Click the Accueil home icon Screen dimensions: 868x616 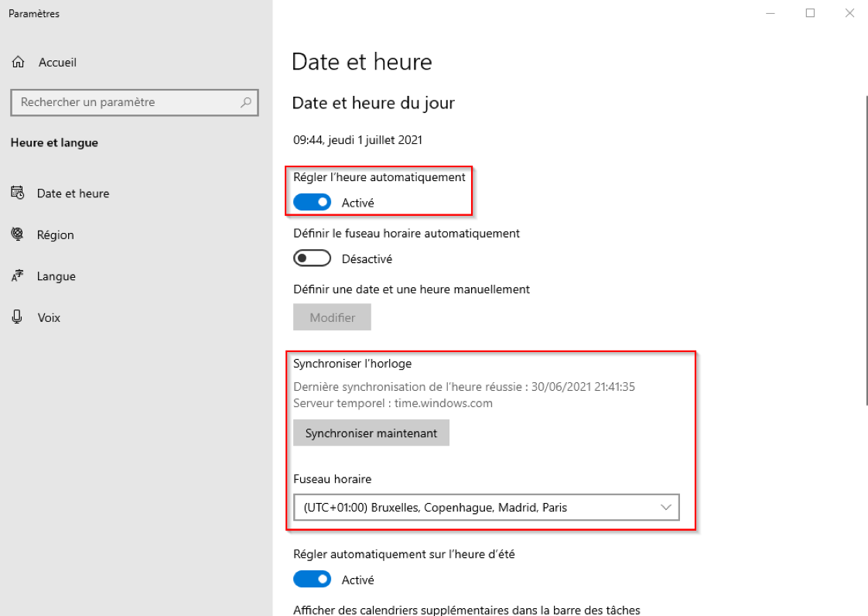pos(19,62)
